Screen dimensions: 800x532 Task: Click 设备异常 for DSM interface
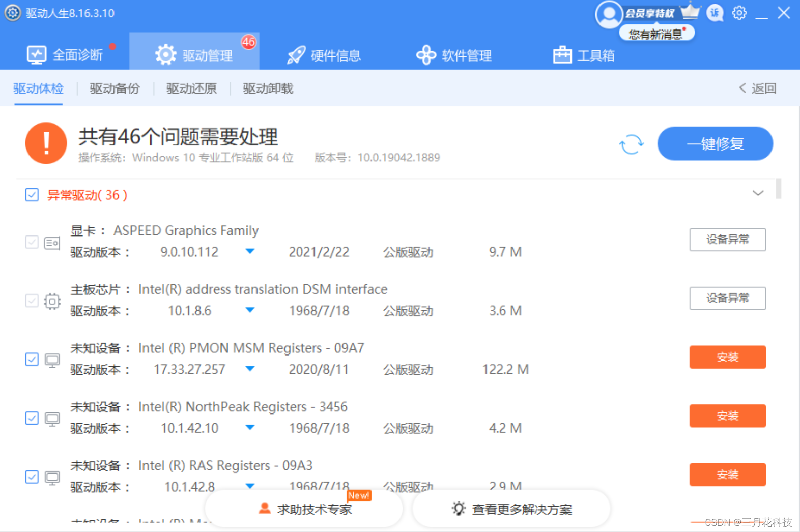(728, 298)
